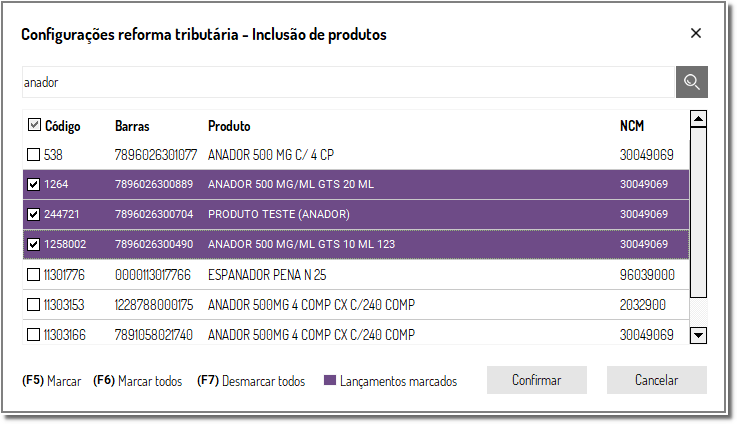
Task: Close the Inclusão de produtos dialog
Action: coord(696,33)
